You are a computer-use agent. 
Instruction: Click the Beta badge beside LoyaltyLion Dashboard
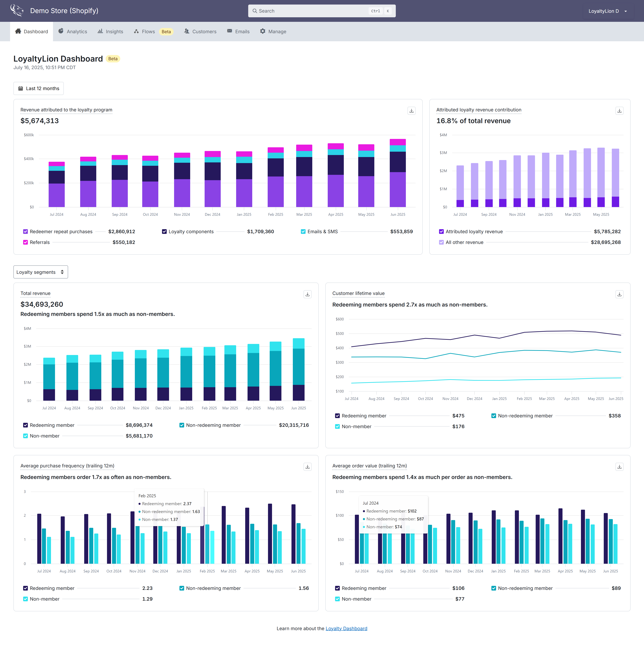point(113,59)
